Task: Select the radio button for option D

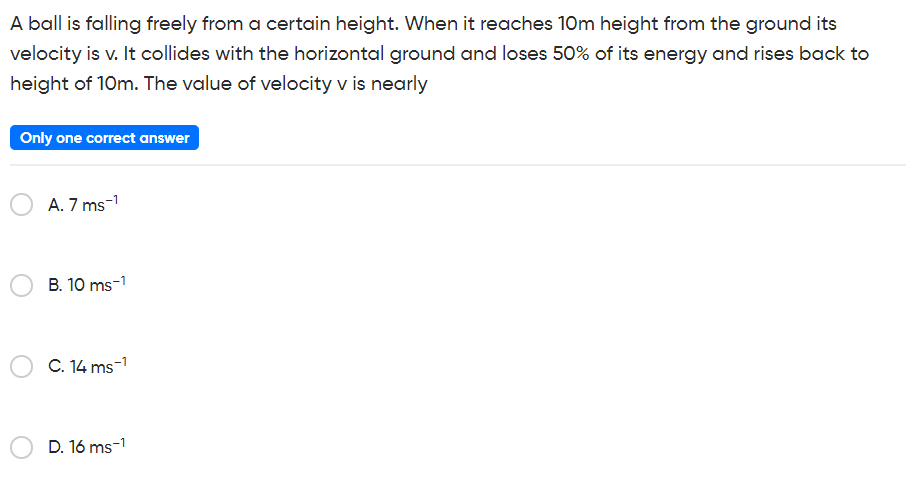Action: point(22,447)
